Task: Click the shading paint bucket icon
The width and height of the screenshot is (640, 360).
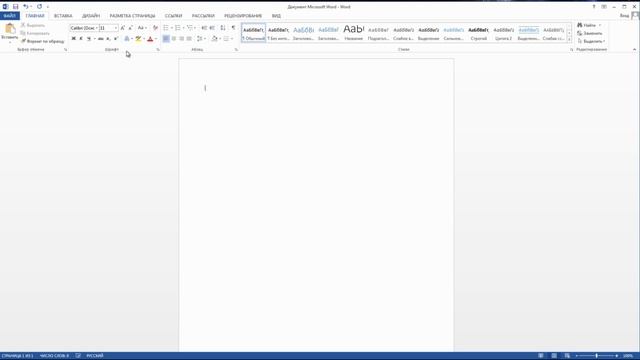Action: point(214,39)
